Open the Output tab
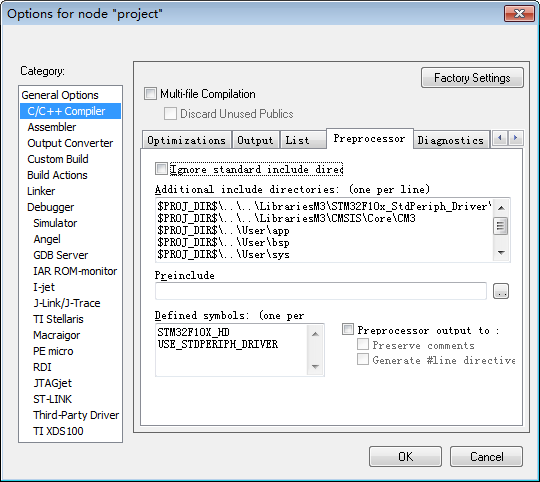 tap(255, 140)
